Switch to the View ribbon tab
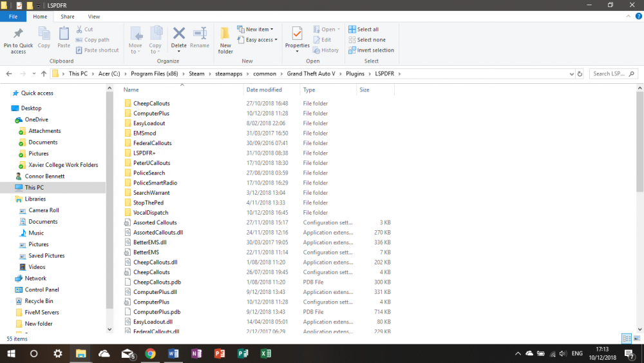 (x=93, y=17)
